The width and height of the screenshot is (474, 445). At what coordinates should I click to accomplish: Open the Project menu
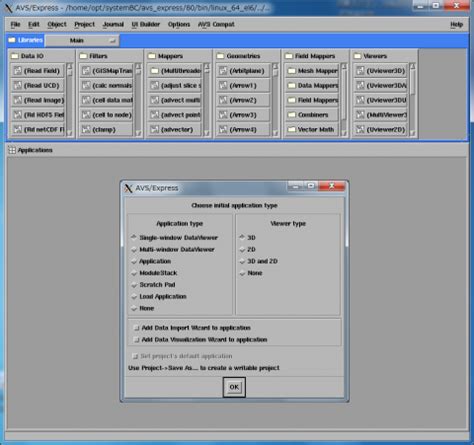[84, 24]
